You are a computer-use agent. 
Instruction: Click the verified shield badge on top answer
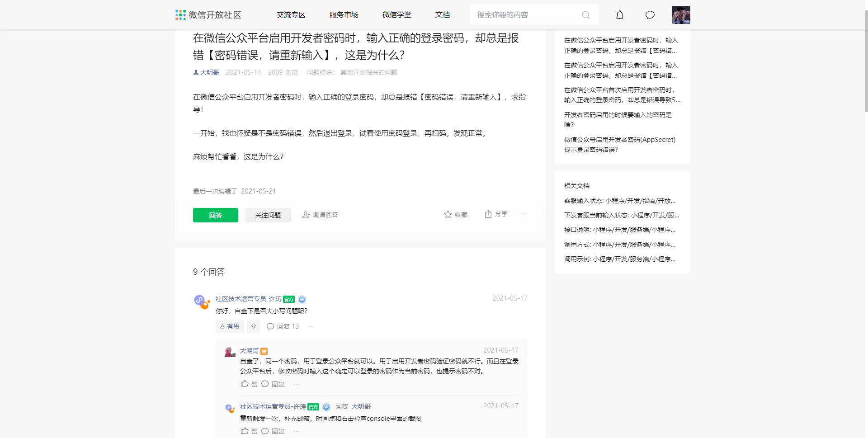coord(302,299)
